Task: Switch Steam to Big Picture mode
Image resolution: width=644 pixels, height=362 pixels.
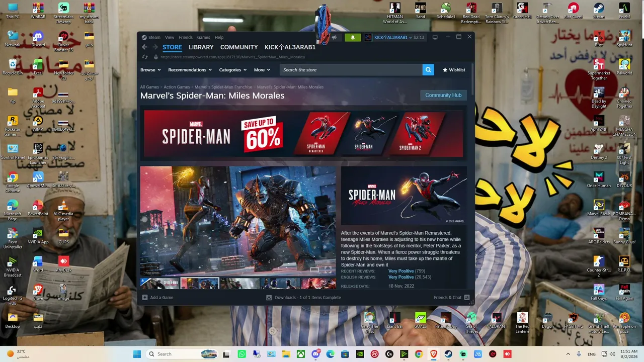Action: click(435, 37)
